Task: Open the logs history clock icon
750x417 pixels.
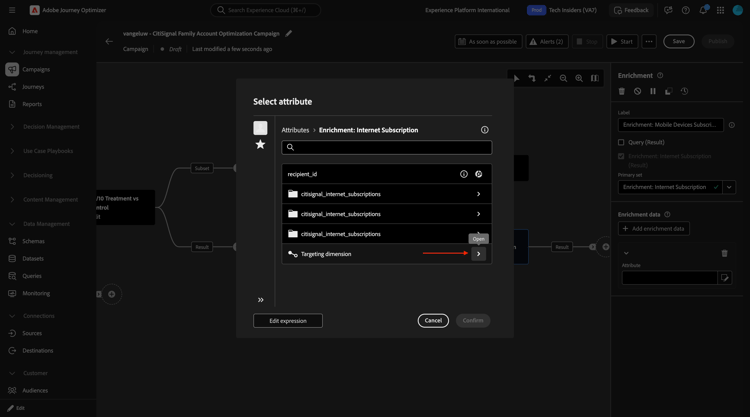Action: [684, 91]
